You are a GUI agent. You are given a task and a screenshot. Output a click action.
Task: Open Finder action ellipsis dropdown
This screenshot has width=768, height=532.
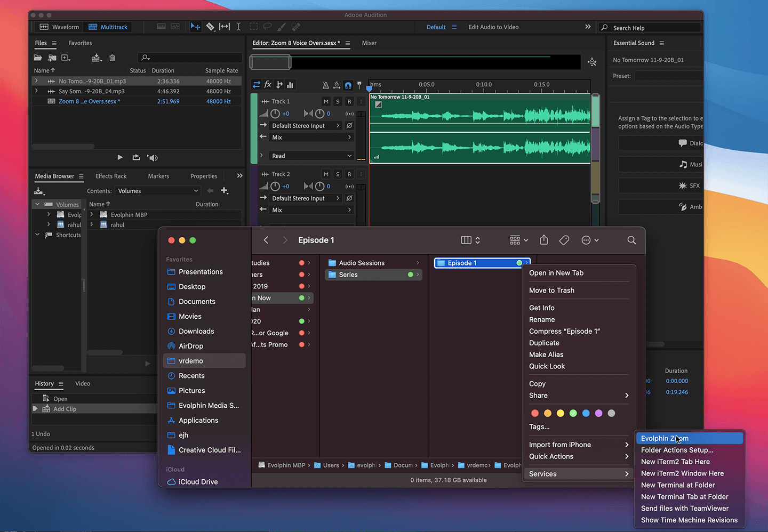coord(590,240)
